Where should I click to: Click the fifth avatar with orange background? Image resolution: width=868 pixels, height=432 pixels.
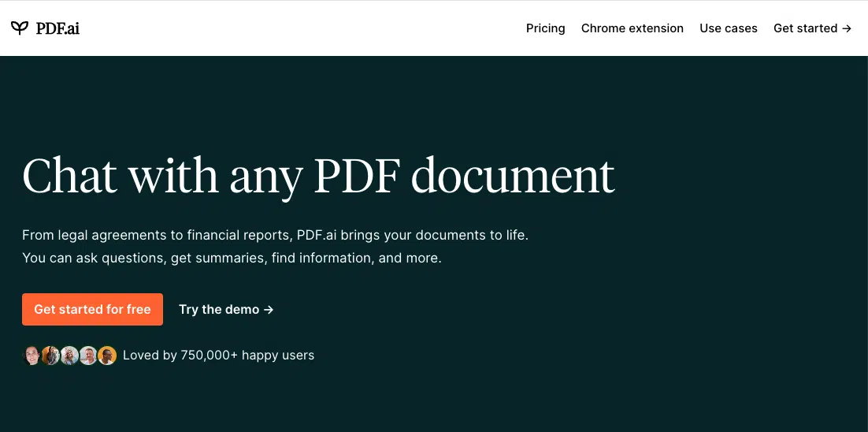107,356
